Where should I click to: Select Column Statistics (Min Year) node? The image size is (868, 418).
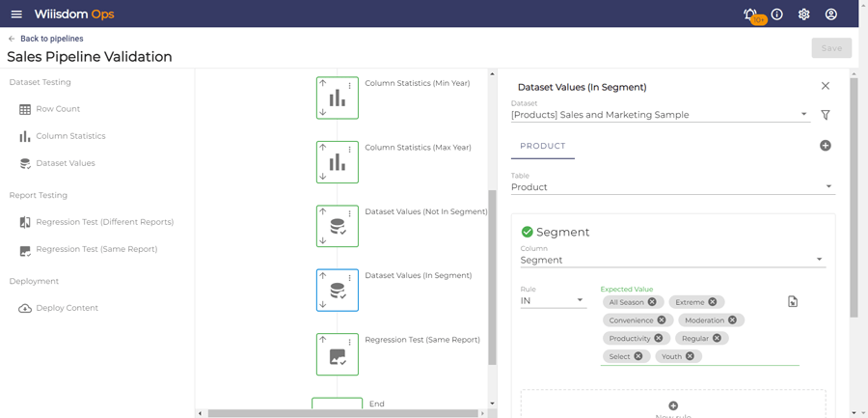pyautogui.click(x=338, y=98)
